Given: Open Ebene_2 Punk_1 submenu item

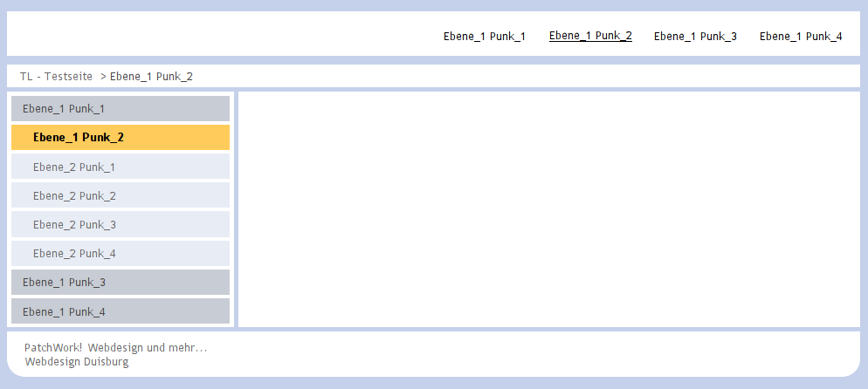Looking at the screenshot, I should (x=121, y=167).
